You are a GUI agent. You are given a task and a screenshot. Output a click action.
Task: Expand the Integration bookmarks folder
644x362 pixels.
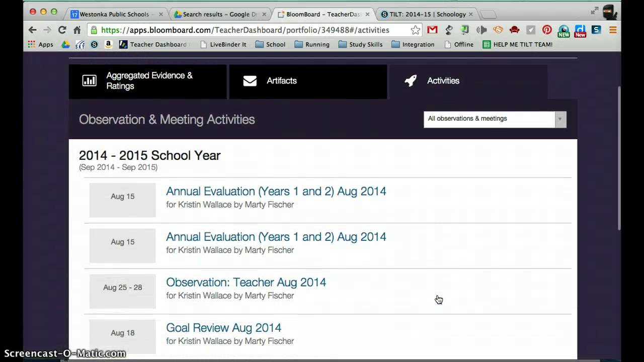coord(413,44)
